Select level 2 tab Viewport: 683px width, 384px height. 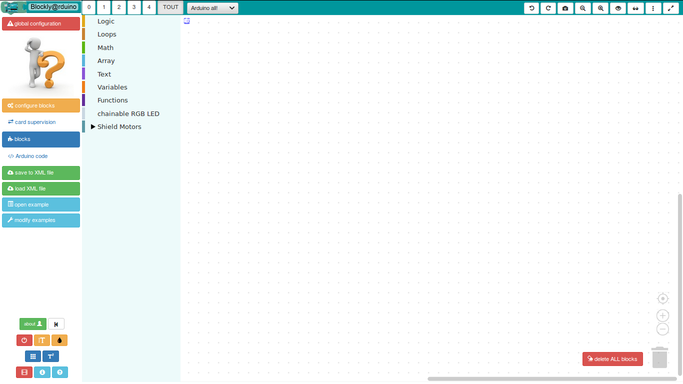point(119,7)
